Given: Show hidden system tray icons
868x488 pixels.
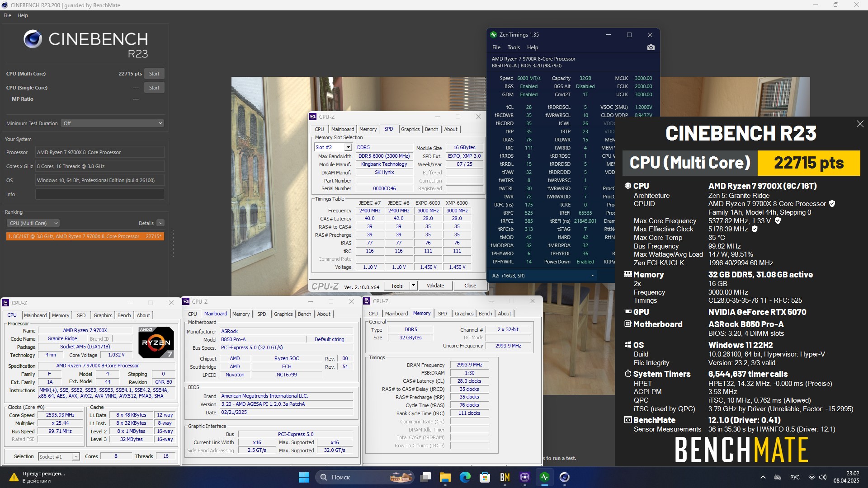Looking at the screenshot, I should point(763,477).
